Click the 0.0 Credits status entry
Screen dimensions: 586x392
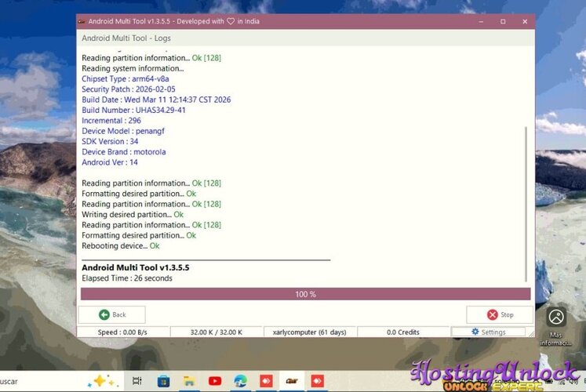(403, 332)
